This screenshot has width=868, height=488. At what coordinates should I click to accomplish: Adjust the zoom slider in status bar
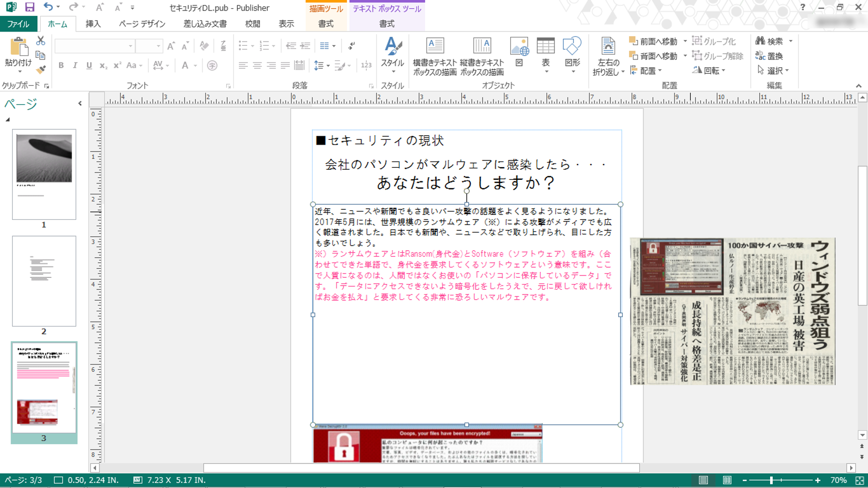[771, 481]
